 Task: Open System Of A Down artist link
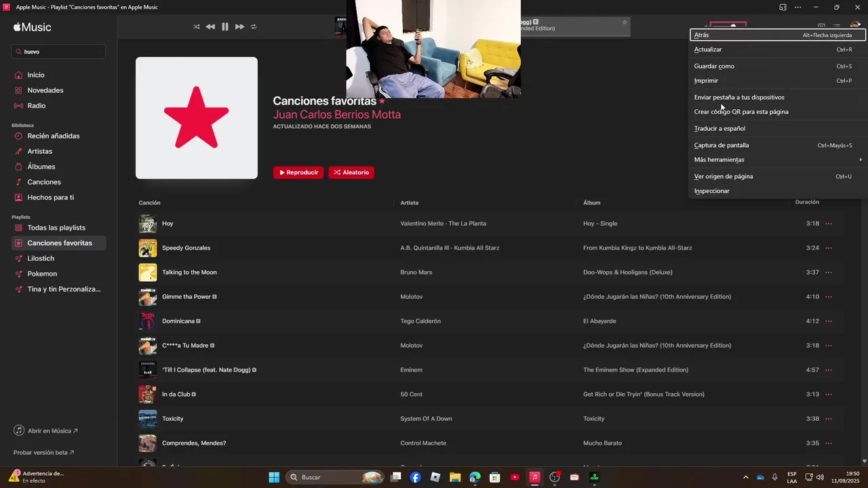pyautogui.click(x=426, y=419)
